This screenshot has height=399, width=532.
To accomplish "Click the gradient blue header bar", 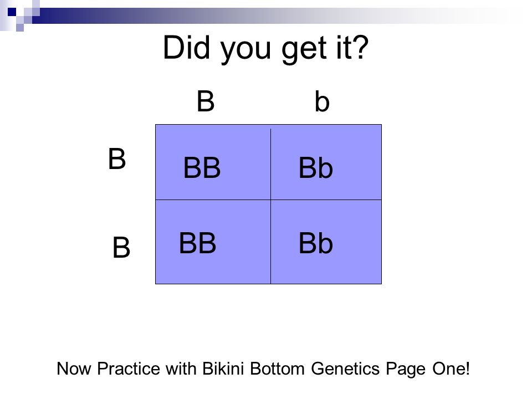I will click(272, 16).
